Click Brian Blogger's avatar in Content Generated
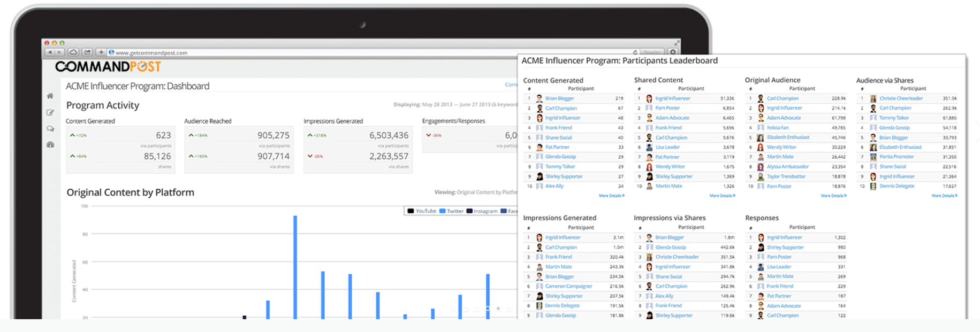Screen dimensions: 980x332 click(x=540, y=98)
